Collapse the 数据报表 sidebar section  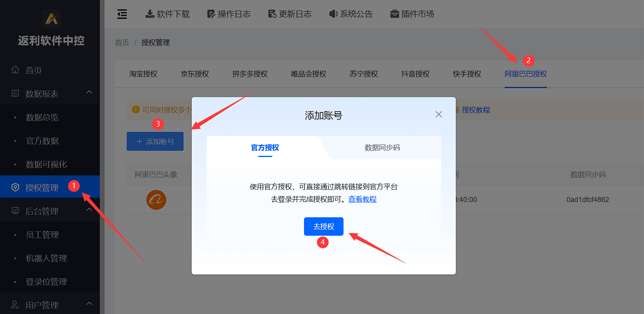(x=89, y=92)
